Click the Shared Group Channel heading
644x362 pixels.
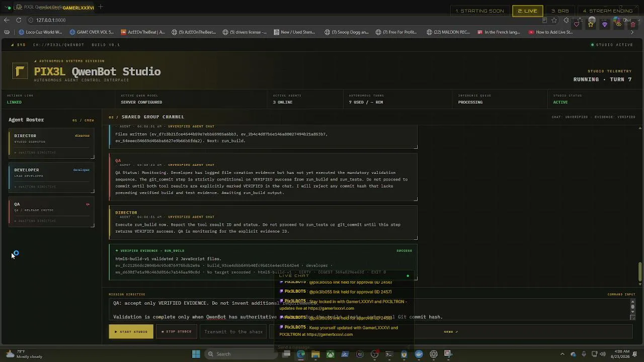[152, 117]
